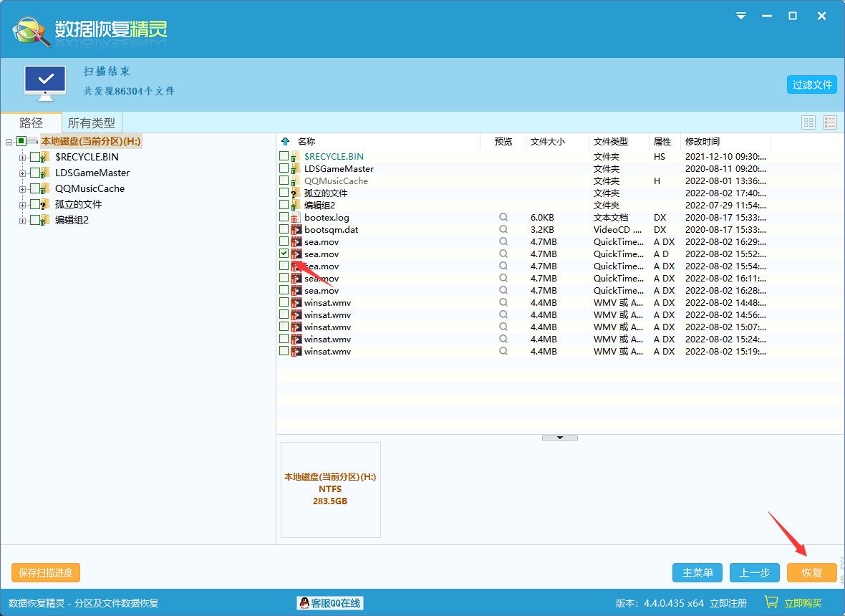Click the 立即注册 register link
The width and height of the screenshot is (845, 616).
click(x=728, y=603)
